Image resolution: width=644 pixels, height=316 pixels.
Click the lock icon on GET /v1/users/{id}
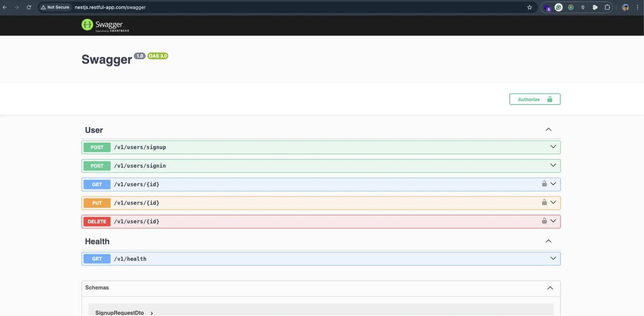tap(544, 184)
